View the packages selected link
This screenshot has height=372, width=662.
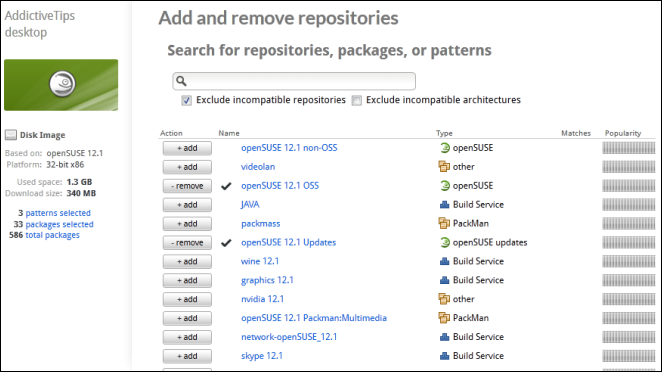coord(59,224)
